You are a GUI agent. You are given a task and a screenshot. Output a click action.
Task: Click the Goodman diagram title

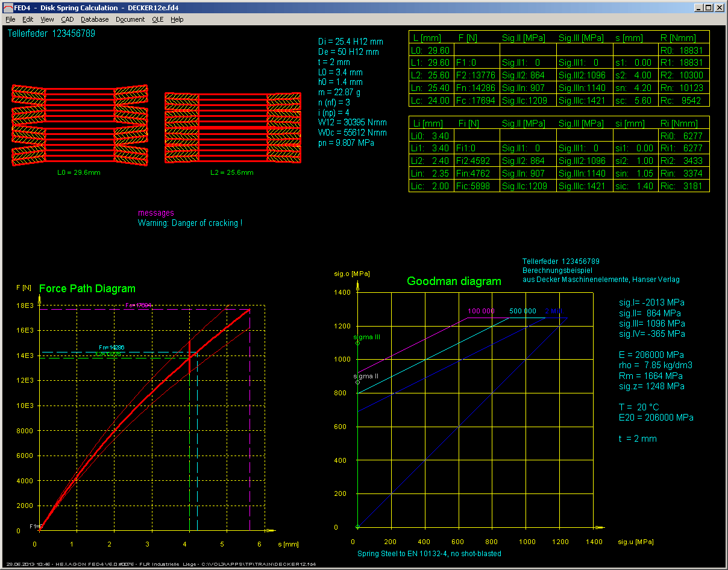(x=454, y=281)
